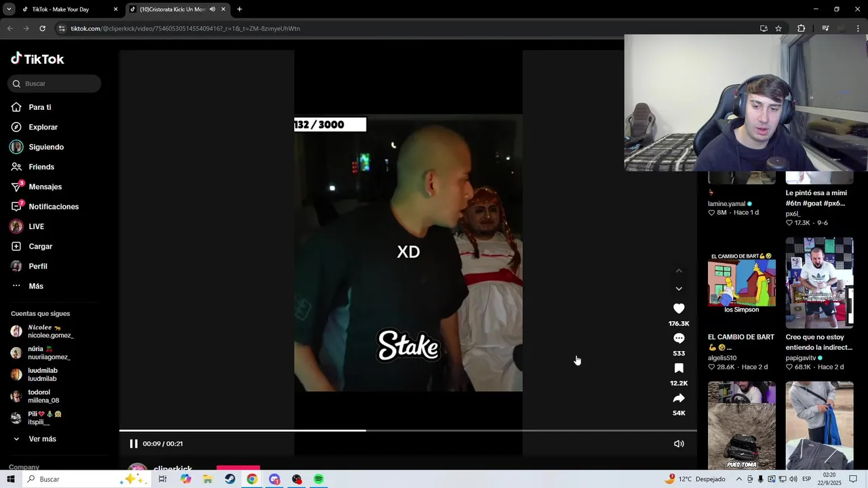Reload the page
The image size is (868, 488).
42,28
